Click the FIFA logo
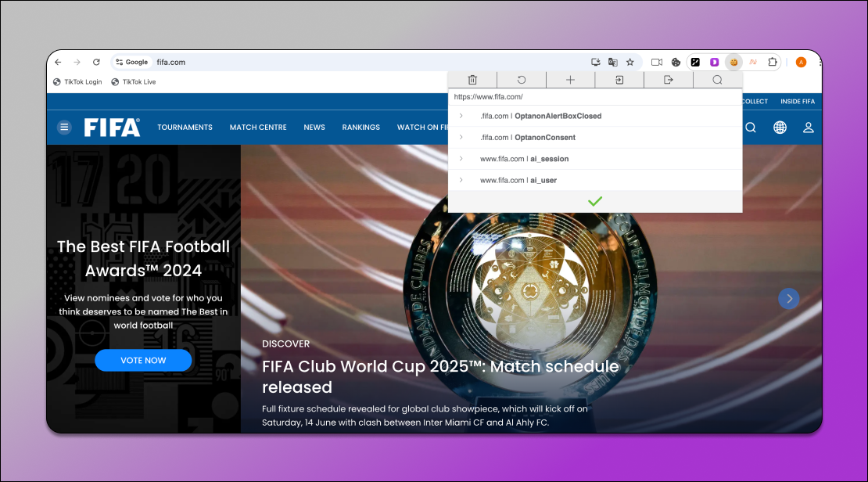Screen dimensions: 868x482 point(112,128)
